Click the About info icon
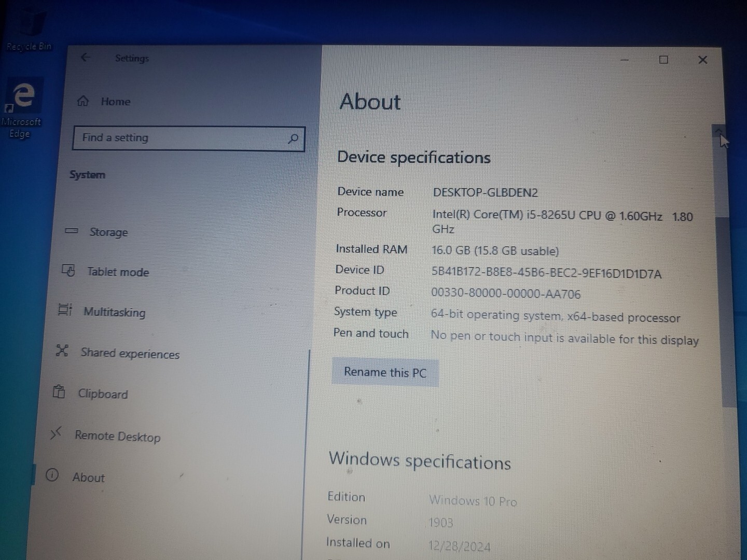This screenshot has width=747, height=560. (52, 474)
